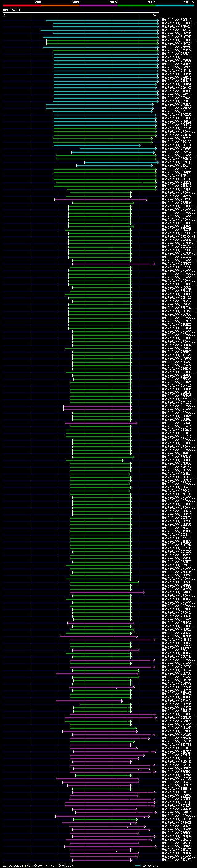Select hit label UniRef100_Q0WN75
The width and height of the screenshot is (197, 868).
(x=177, y=104)
